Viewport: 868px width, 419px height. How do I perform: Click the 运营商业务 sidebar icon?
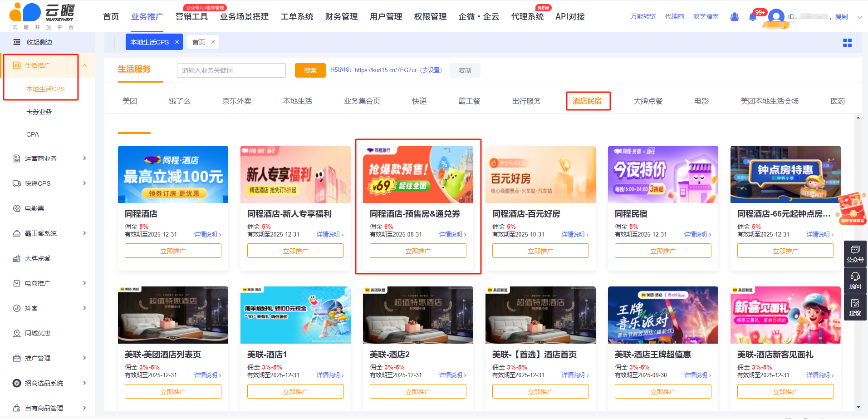click(17, 158)
